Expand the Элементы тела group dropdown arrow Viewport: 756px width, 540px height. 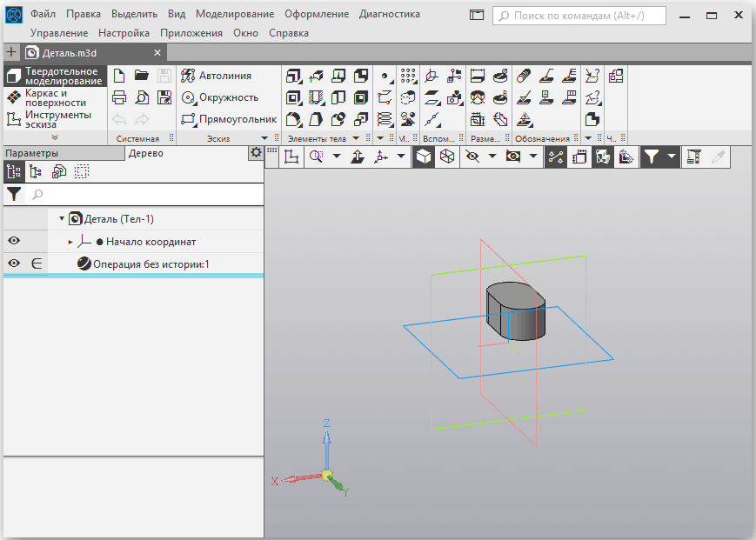pyautogui.click(x=356, y=138)
